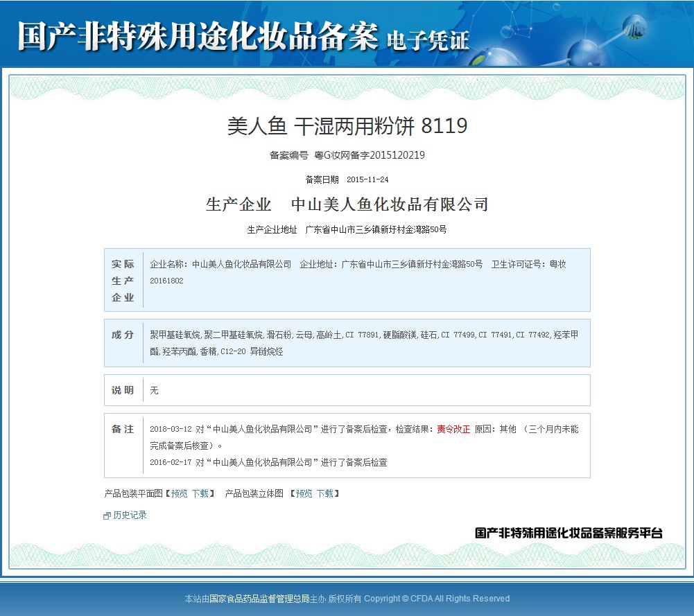Click the 电子凭证 banner text
694x616 pixels.
(x=428, y=41)
